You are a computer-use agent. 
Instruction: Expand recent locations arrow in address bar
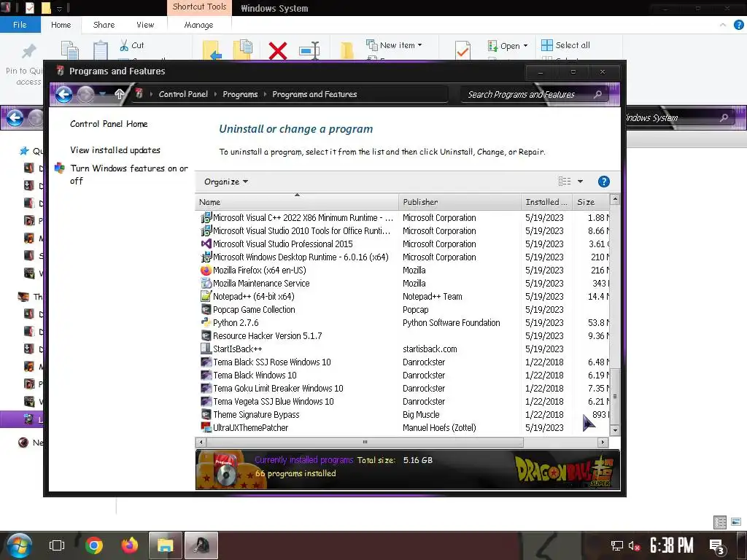(x=102, y=94)
